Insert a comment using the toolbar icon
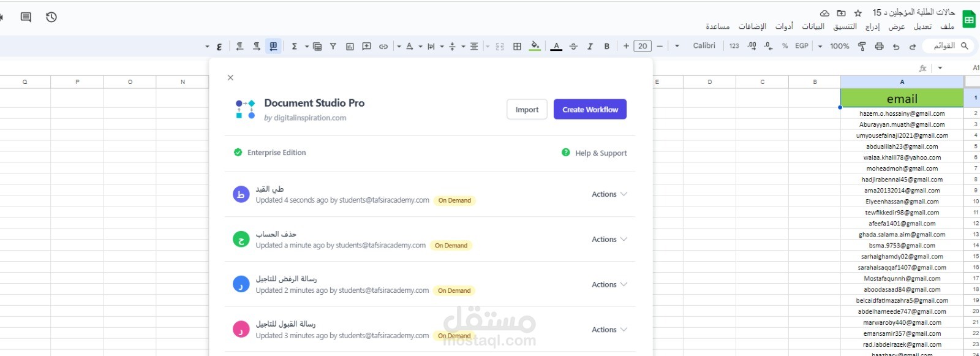Viewport: 980px width, 356px height. [x=366, y=46]
